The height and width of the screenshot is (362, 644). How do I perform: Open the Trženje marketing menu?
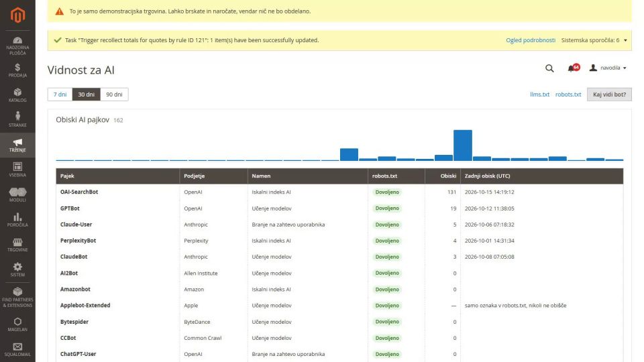click(x=17, y=145)
